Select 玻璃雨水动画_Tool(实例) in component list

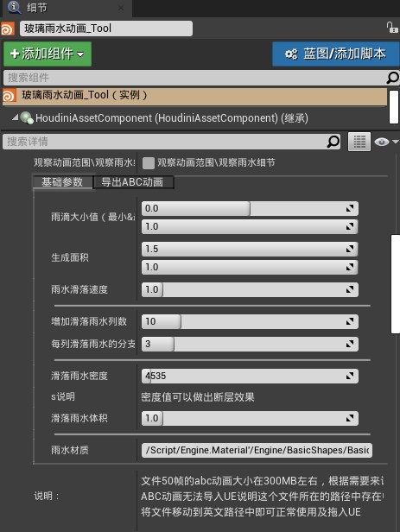point(194,96)
